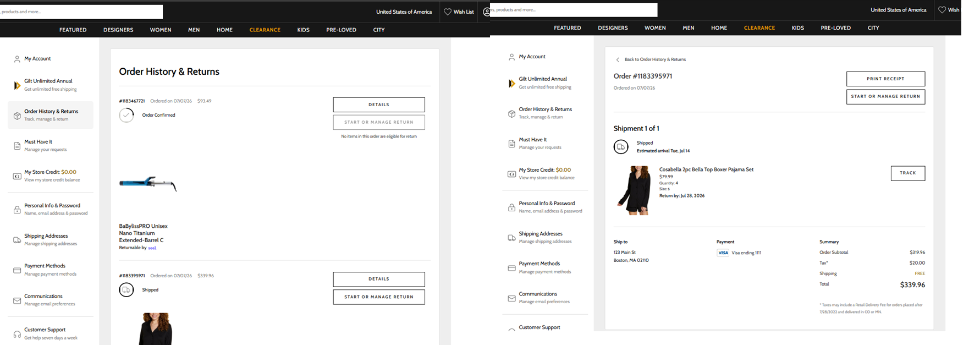Click Gilt Unlimited Annual arrow icon, left window
Screen dimensions: 980x345
click(17, 85)
